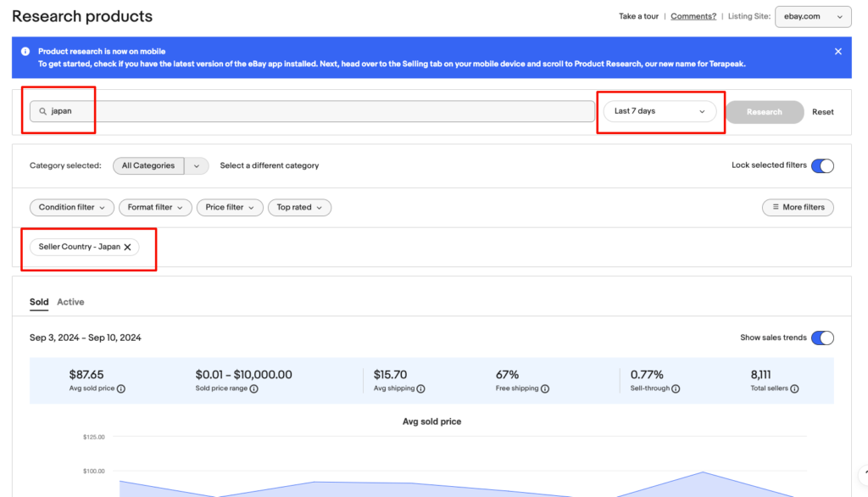
Task: Click the $15.70 average shipping value
Action: (x=390, y=375)
